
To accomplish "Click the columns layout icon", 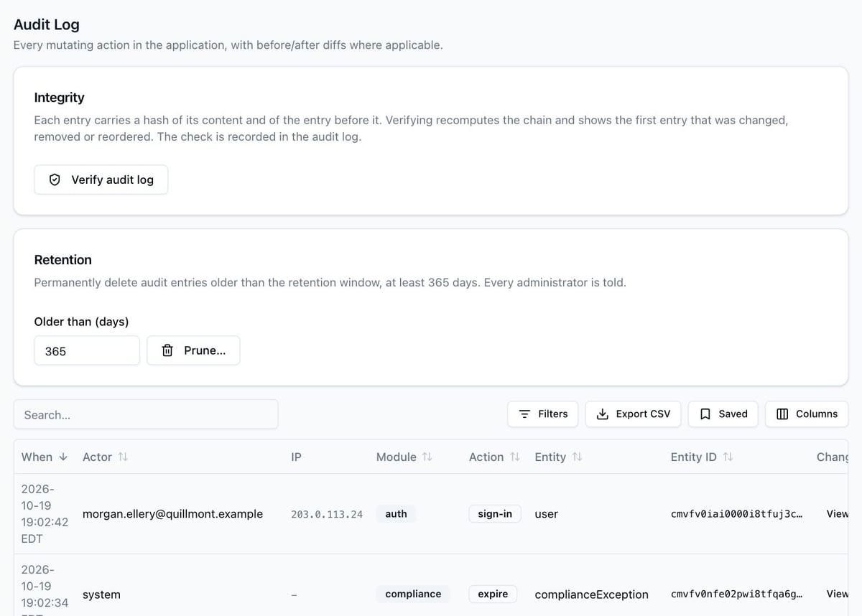I will (783, 414).
